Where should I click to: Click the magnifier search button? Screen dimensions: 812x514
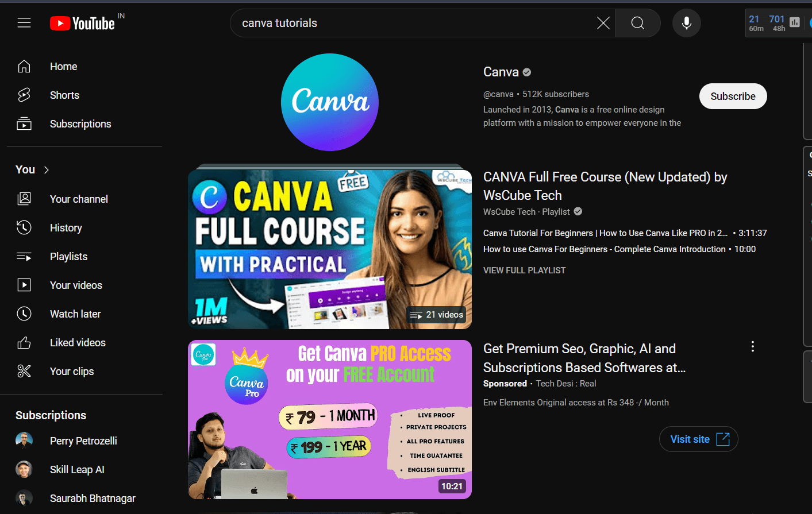pyautogui.click(x=637, y=23)
